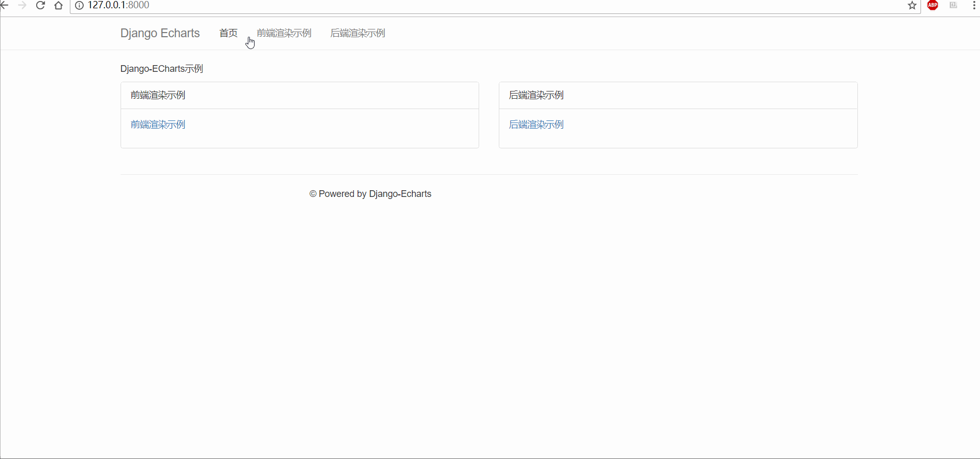Image resolution: width=980 pixels, height=459 pixels.
Task: Open the 后端渲染示例 navbar item
Action: point(358,33)
